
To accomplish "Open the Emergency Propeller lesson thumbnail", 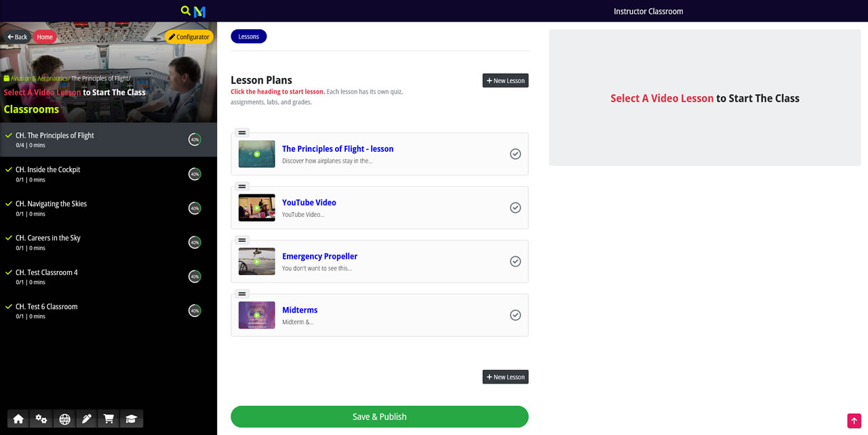I will click(x=257, y=262).
